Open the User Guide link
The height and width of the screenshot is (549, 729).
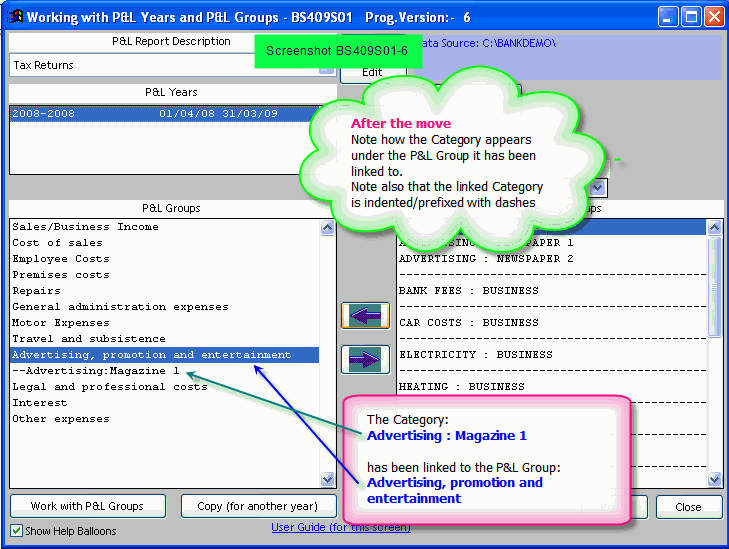[x=340, y=527]
